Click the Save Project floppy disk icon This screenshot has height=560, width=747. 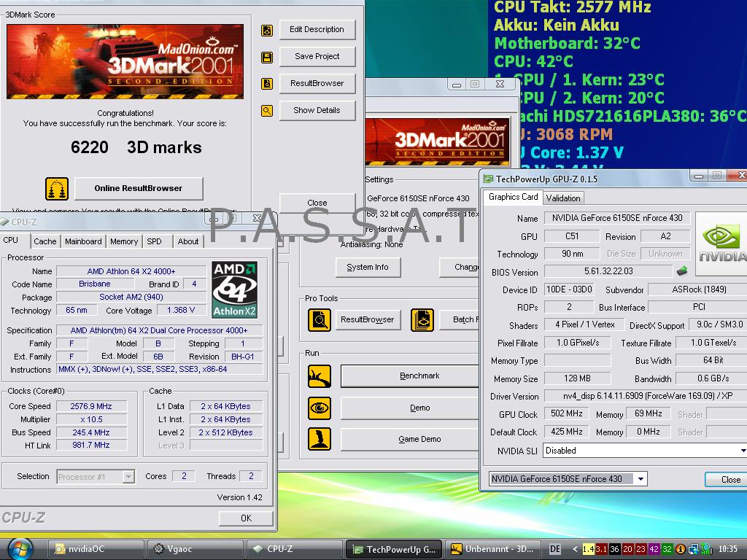click(267, 57)
